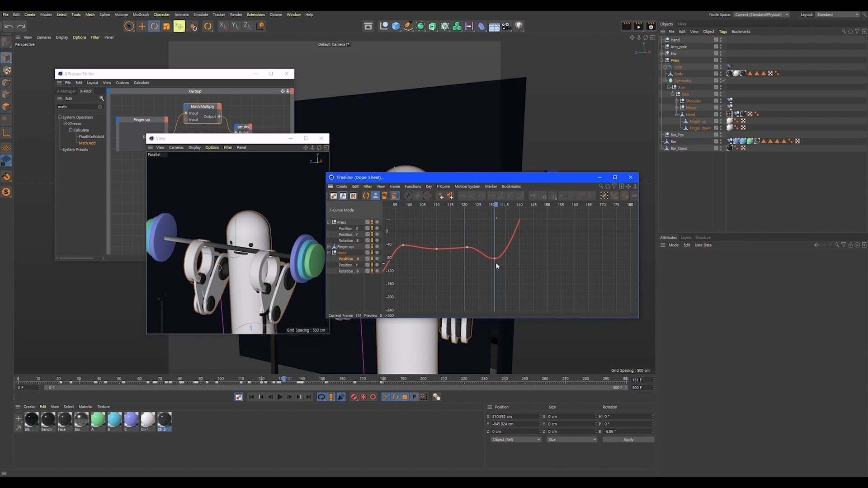Click the F-Curve mode icon in timeline
This screenshot has height=488, width=868.
point(343,196)
